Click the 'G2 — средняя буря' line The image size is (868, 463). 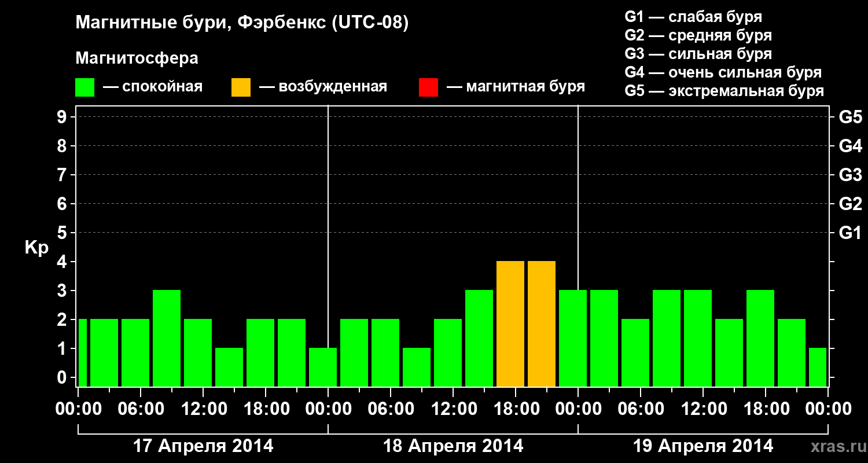(698, 35)
